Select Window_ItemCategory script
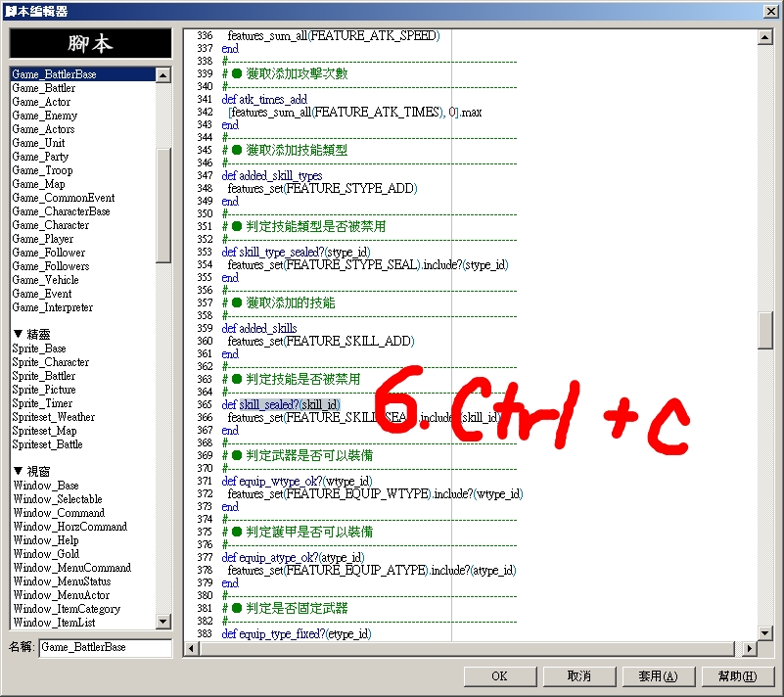The width and height of the screenshot is (784, 697). click(x=67, y=609)
